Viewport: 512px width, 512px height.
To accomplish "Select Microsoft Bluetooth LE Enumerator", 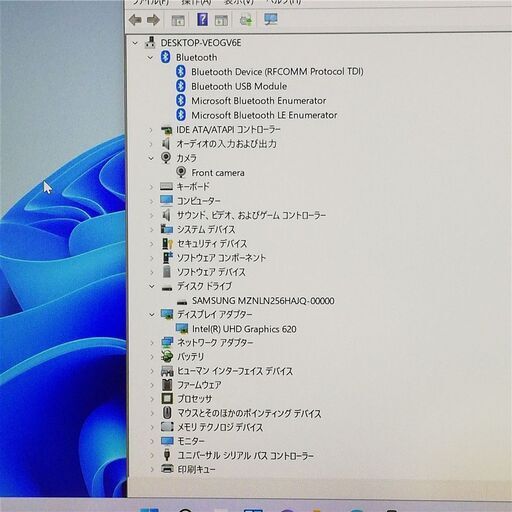I will 264,115.
